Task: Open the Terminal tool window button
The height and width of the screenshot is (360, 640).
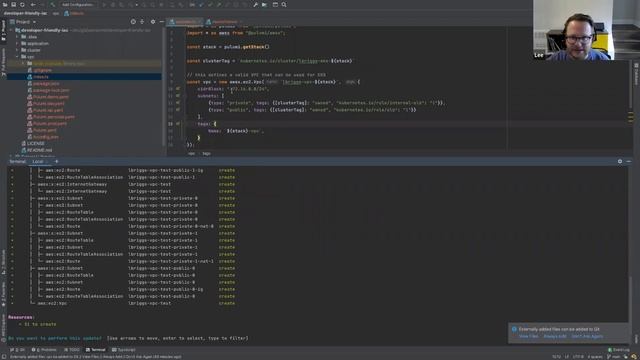Action: 96,350
